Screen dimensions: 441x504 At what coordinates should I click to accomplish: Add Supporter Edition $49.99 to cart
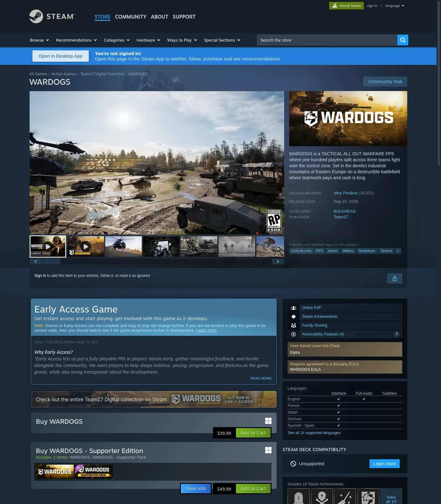253,489
